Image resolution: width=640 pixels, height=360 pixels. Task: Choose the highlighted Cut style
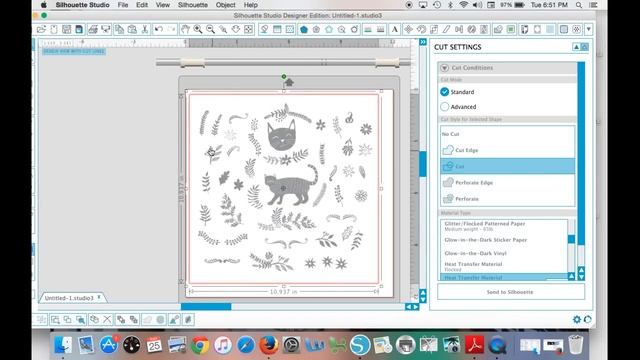coord(508,166)
